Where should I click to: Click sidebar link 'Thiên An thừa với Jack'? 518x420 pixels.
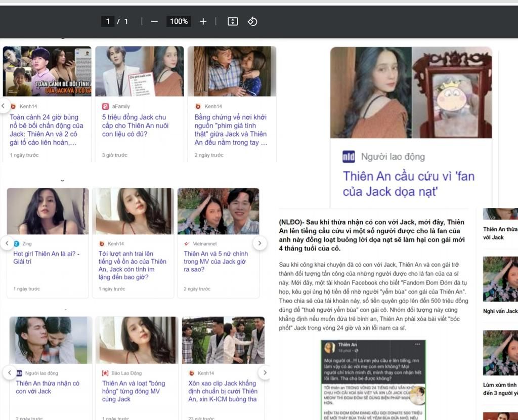(x=500, y=233)
